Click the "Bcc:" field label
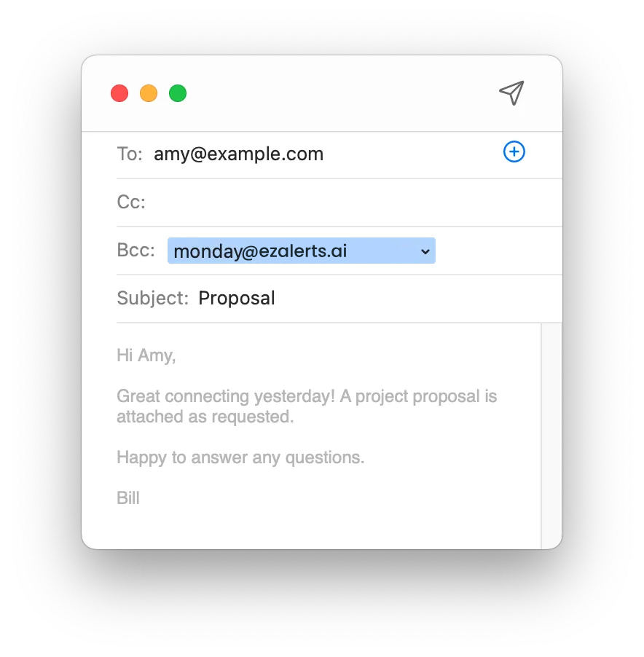This screenshot has width=644, height=657. point(136,250)
